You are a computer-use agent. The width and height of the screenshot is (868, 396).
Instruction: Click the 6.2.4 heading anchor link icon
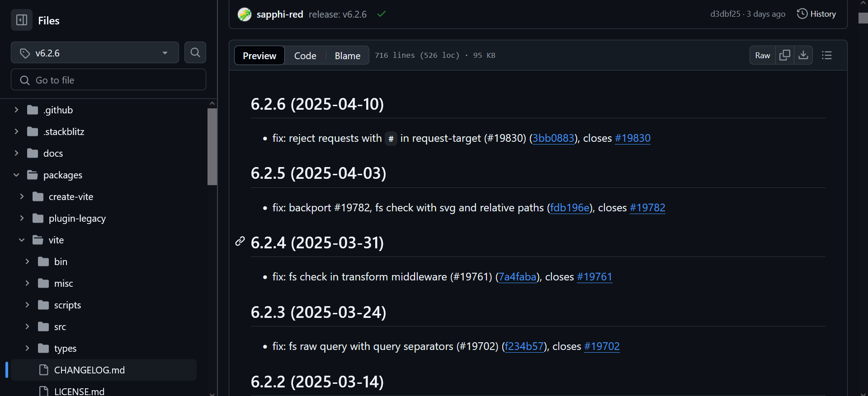(x=240, y=242)
